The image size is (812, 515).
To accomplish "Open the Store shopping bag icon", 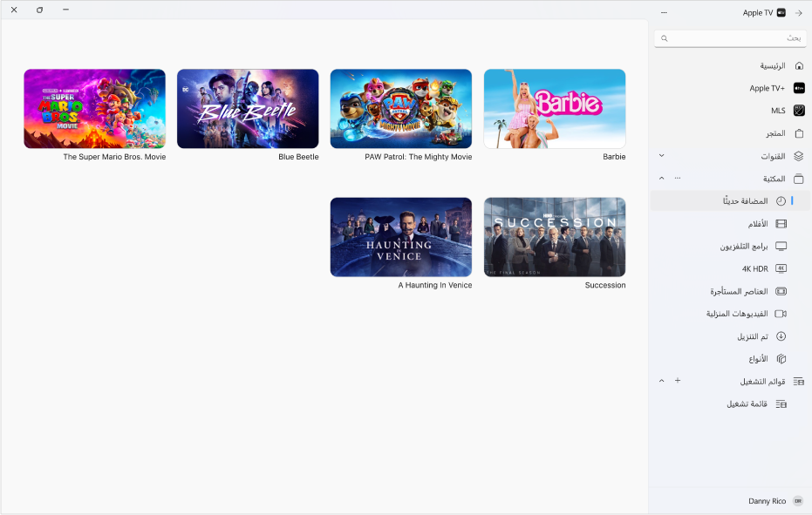I will click(799, 133).
